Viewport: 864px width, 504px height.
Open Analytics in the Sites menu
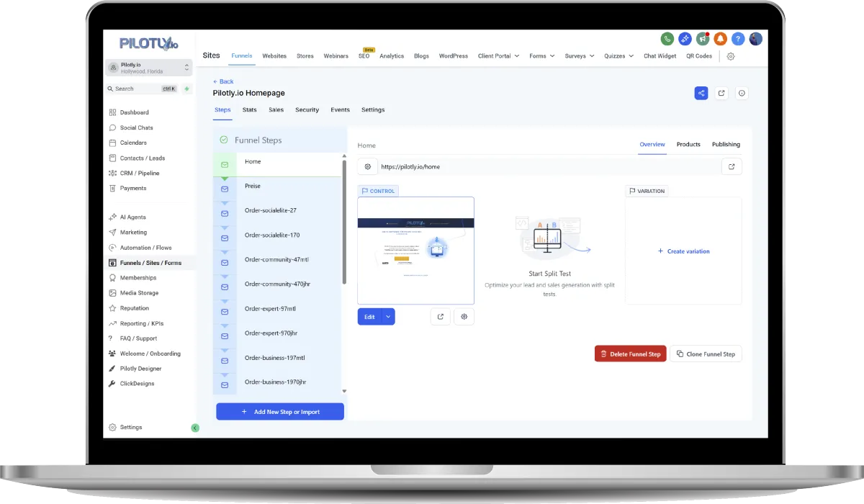392,56
